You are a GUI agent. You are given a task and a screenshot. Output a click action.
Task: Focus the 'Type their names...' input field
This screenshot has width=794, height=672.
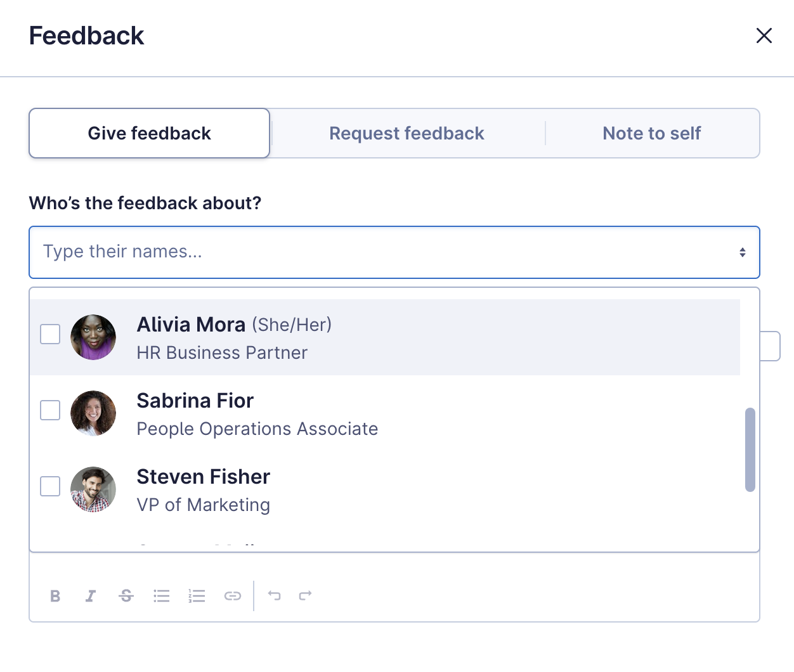click(381, 252)
